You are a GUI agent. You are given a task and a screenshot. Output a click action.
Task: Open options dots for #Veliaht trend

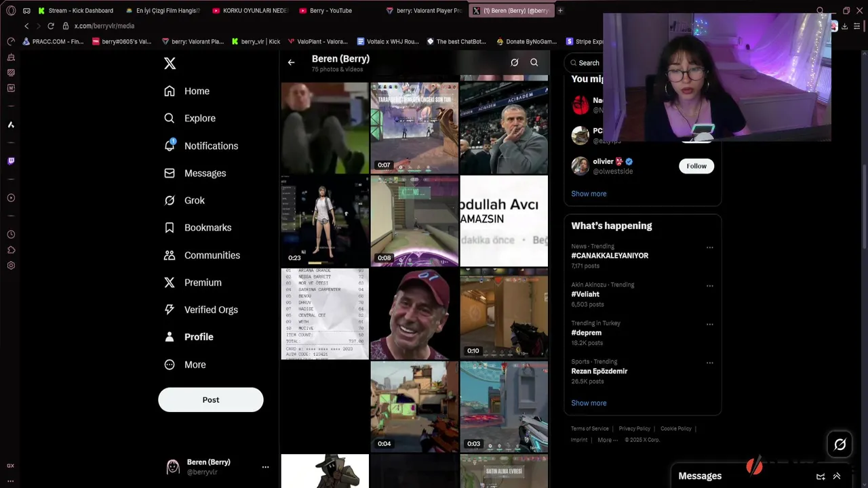click(710, 286)
